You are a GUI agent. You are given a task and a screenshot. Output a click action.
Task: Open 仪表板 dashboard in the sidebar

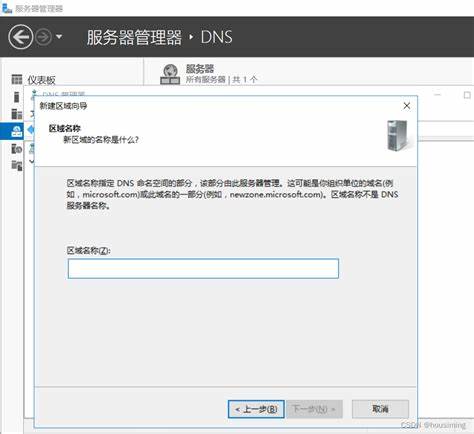coord(41,80)
